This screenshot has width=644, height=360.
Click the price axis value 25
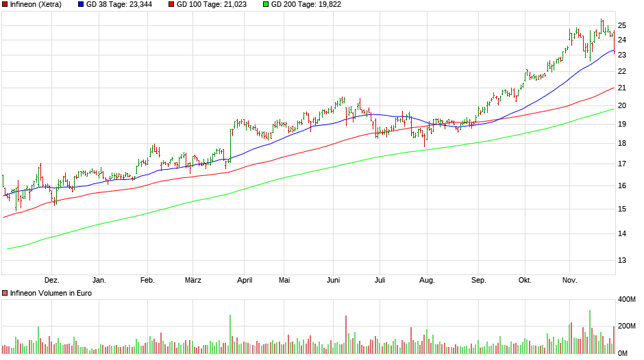pyautogui.click(x=622, y=25)
